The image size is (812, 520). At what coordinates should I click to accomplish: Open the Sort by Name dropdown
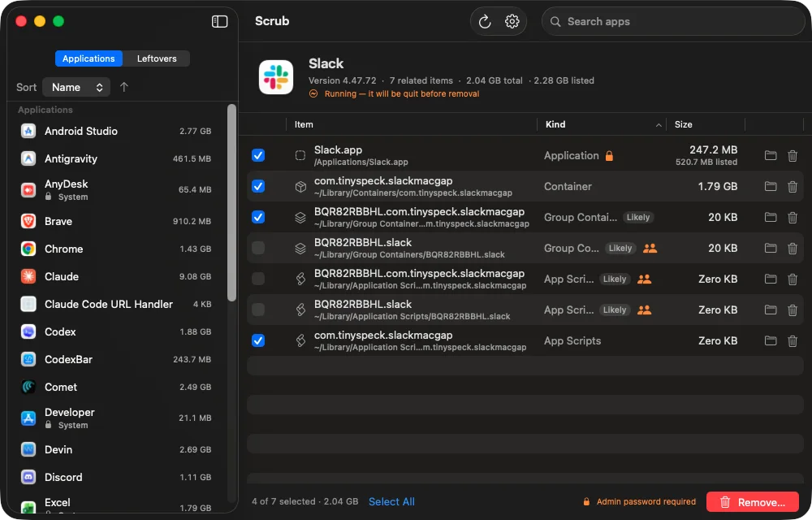pyautogui.click(x=76, y=87)
